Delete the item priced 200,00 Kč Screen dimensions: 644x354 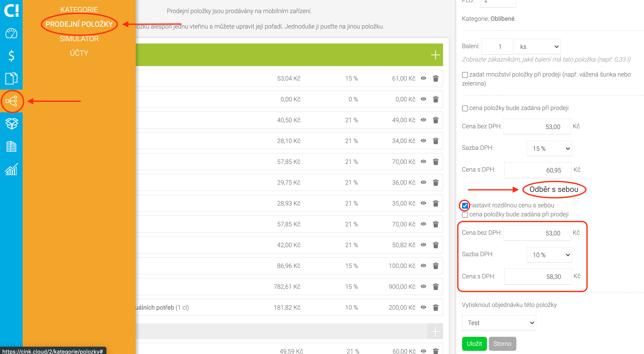click(436, 308)
